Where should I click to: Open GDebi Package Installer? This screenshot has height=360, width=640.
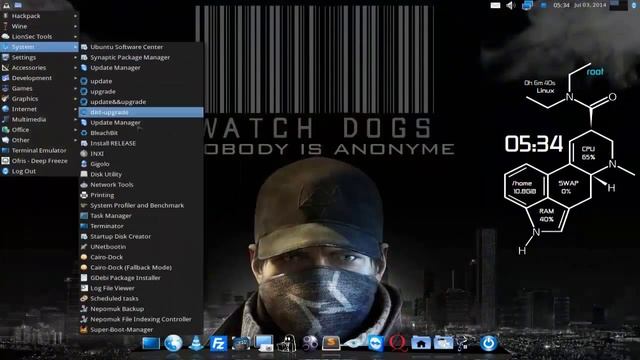tap(141, 278)
